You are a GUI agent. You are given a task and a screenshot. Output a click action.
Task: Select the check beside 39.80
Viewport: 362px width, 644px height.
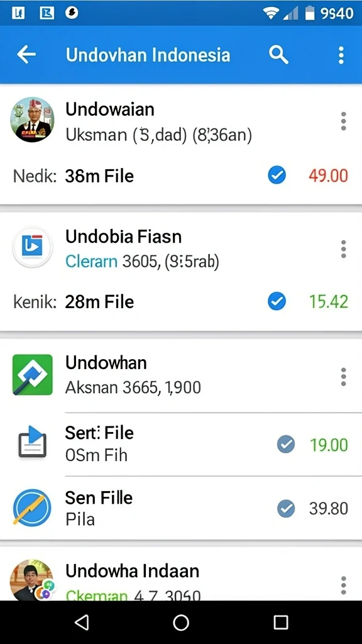pyautogui.click(x=286, y=509)
